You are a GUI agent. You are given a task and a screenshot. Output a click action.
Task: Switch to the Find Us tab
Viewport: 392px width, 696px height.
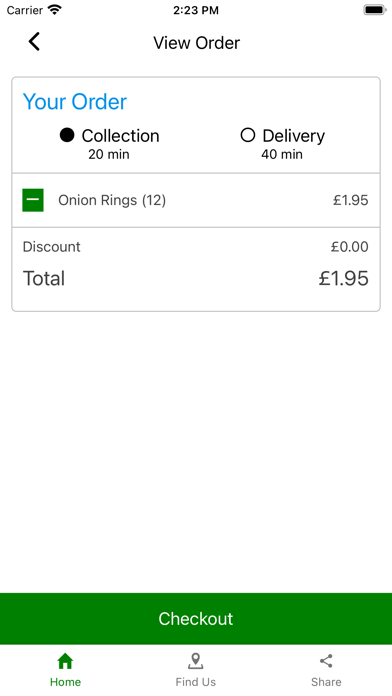pos(196,670)
